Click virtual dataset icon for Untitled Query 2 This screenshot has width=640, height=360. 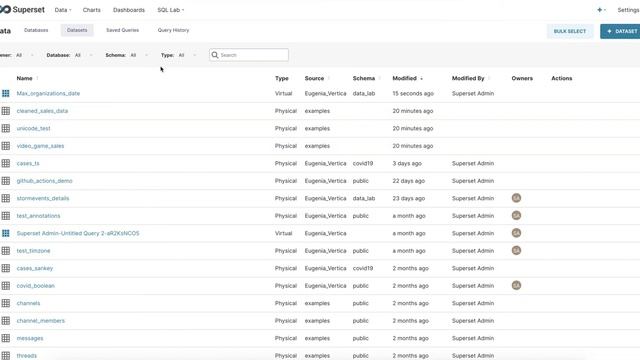point(6,233)
